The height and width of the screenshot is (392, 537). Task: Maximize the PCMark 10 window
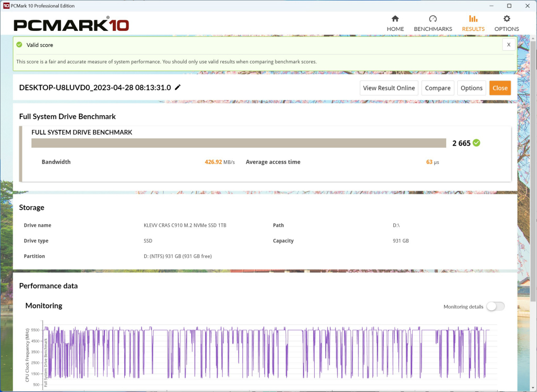pos(509,6)
